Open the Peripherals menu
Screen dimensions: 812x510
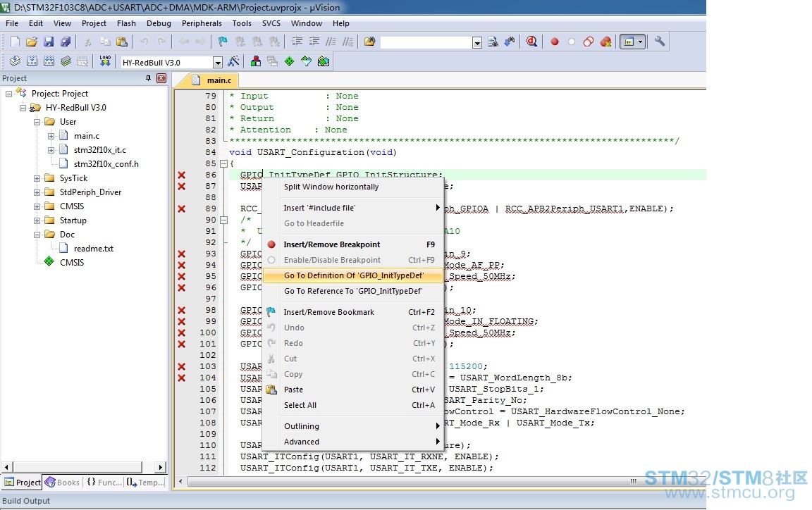tap(202, 23)
